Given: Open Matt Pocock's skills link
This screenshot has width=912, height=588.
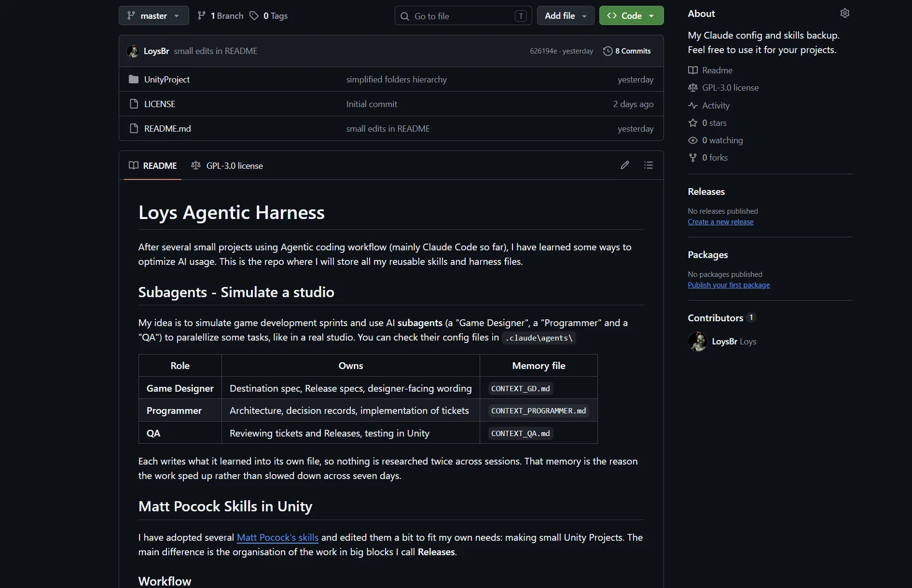Looking at the screenshot, I should [x=277, y=537].
